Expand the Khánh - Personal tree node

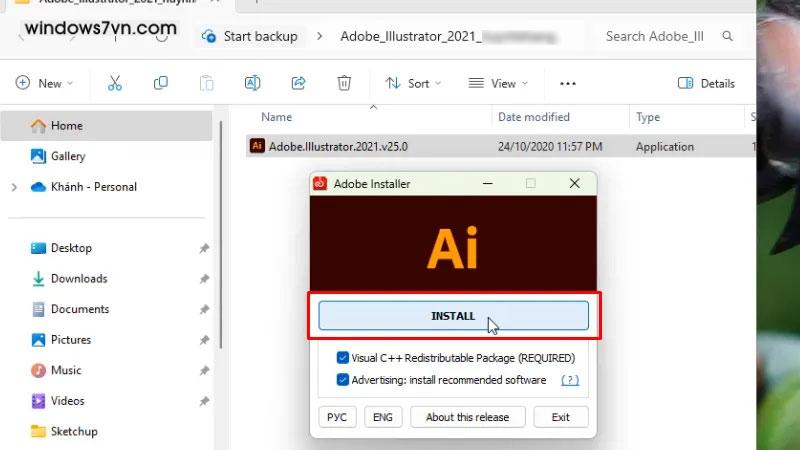point(14,187)
